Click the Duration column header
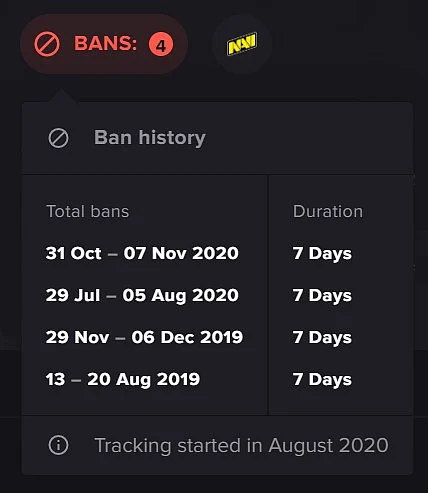The height and width of the screenshot is (493, 428). tap(328, 211)
